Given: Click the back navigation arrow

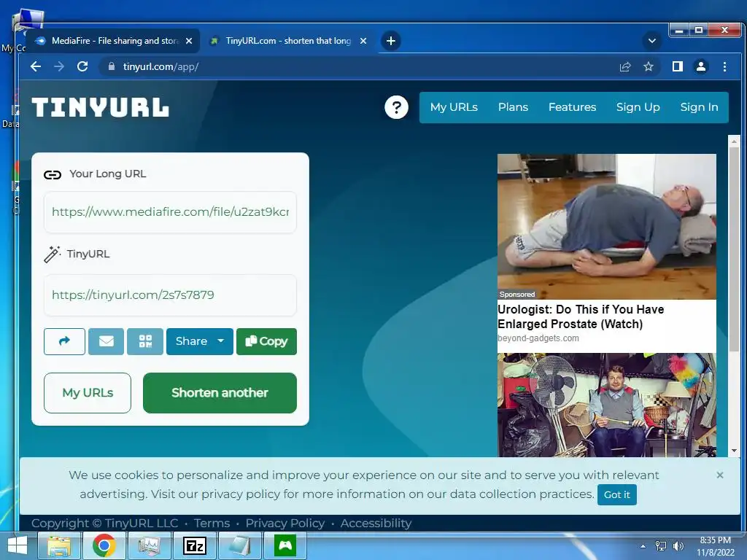Looking at the screenshot, I should tap(36, 66).
